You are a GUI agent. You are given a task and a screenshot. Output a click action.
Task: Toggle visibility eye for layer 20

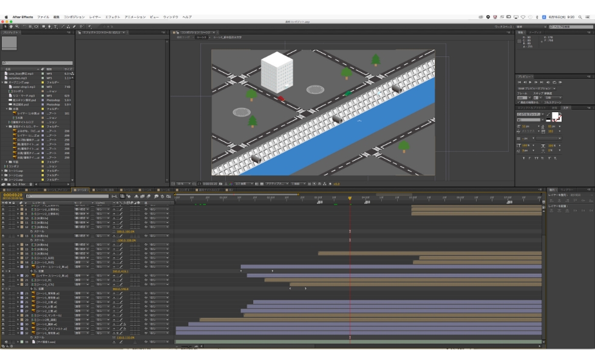3,275
